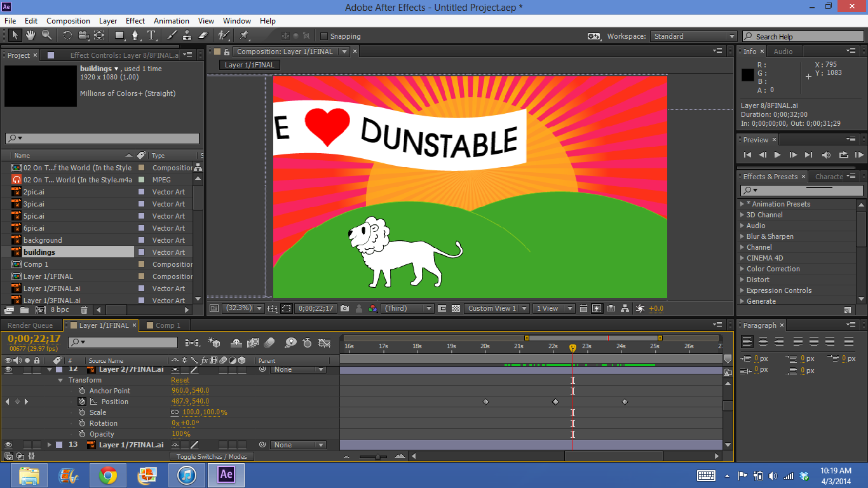The height and width of the screenshot is (488, 868).
Task: Open the Animation menu
Action: [172, 21]
